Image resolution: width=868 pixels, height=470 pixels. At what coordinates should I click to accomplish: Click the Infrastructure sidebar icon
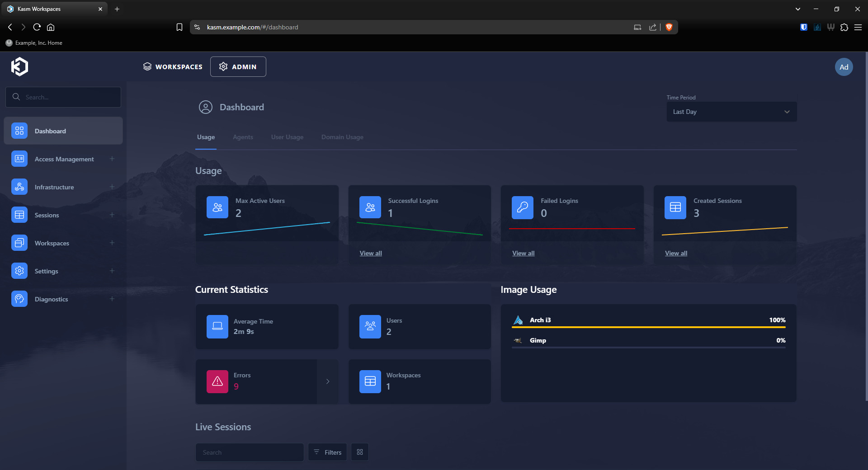pyautogui.click(x=19, y=187)
